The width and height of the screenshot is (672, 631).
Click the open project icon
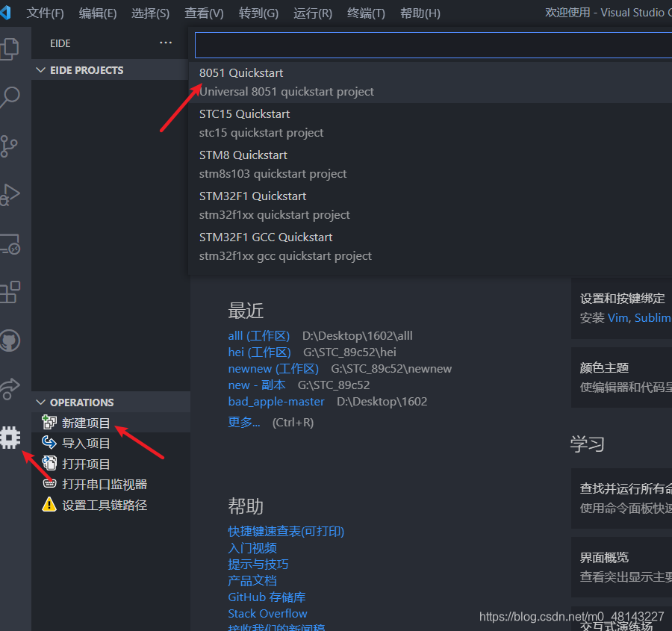click(x=49, y=463)
